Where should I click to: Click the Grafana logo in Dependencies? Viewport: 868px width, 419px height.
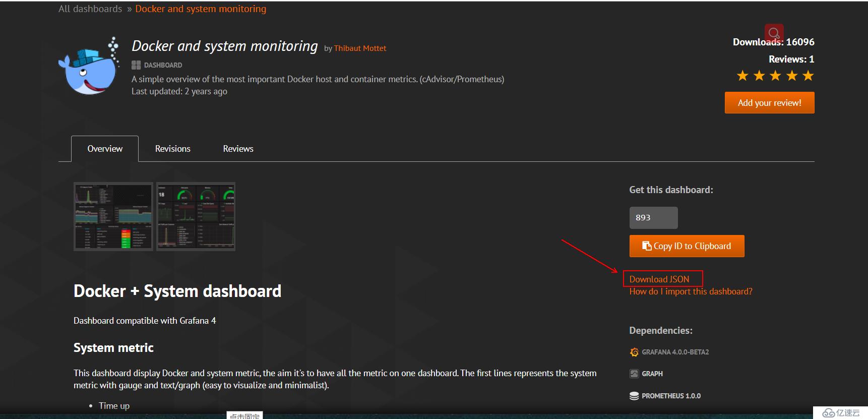click(x=634, y=352)
